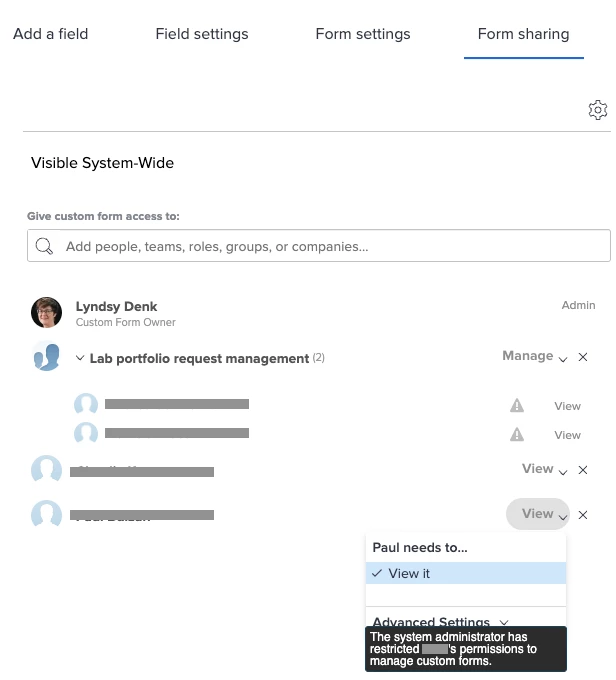Click the search magnifier icon
The width and height of the screenshot is (616, 680).
click(44, 246)
